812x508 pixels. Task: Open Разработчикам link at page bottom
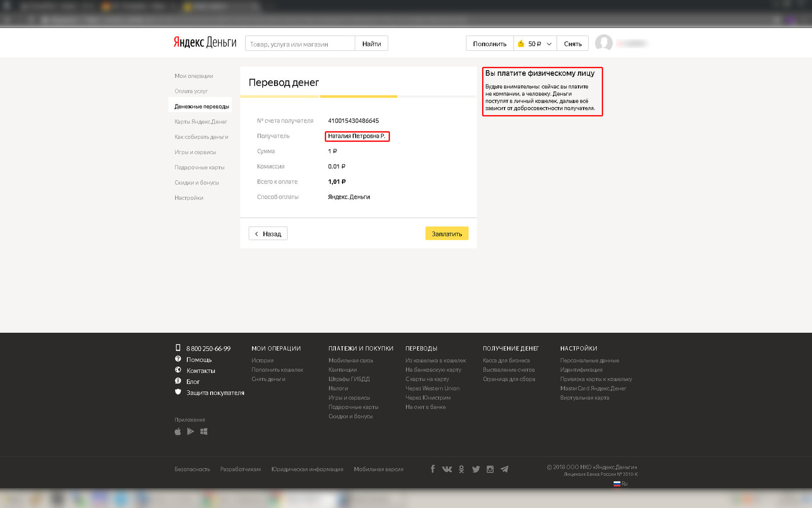click(x=241, y=469)
